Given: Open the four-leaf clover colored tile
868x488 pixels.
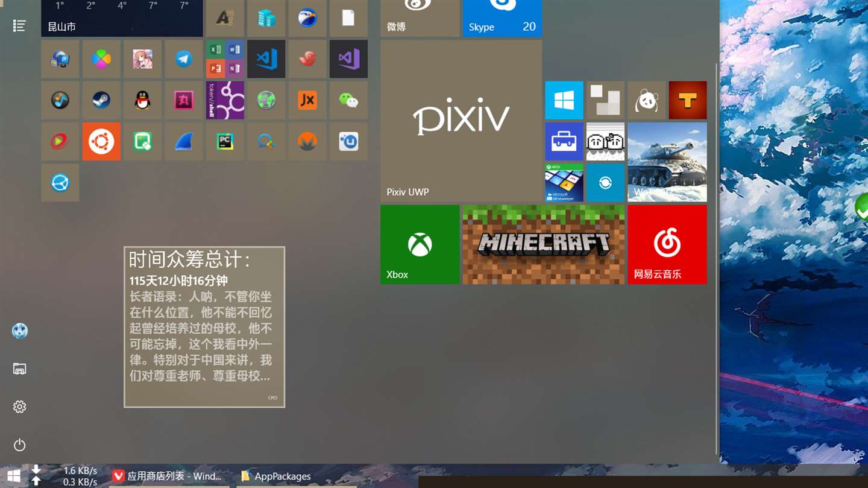Looking at the screenshot, I should coord(101,59).
